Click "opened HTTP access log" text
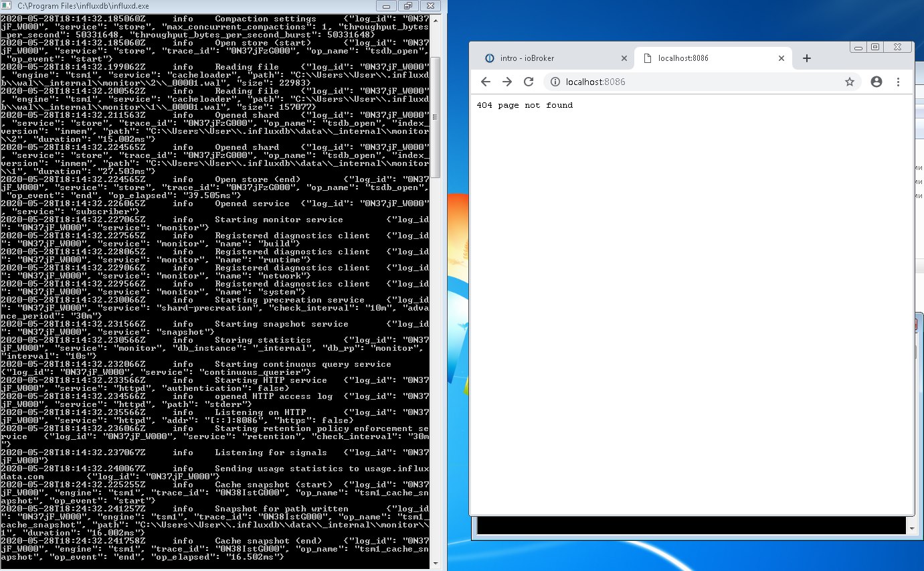This screenshot has height=571, width=924. (x=274, y=396)
